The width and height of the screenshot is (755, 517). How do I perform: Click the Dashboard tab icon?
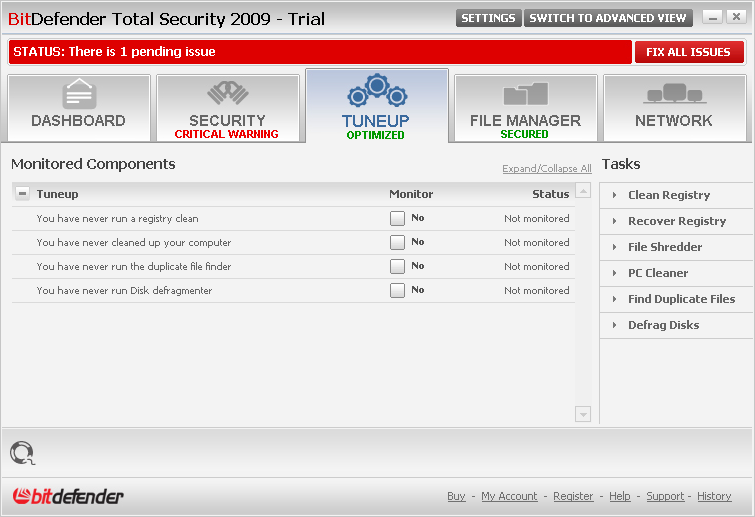pyautogui.click(x=79, y=94)
